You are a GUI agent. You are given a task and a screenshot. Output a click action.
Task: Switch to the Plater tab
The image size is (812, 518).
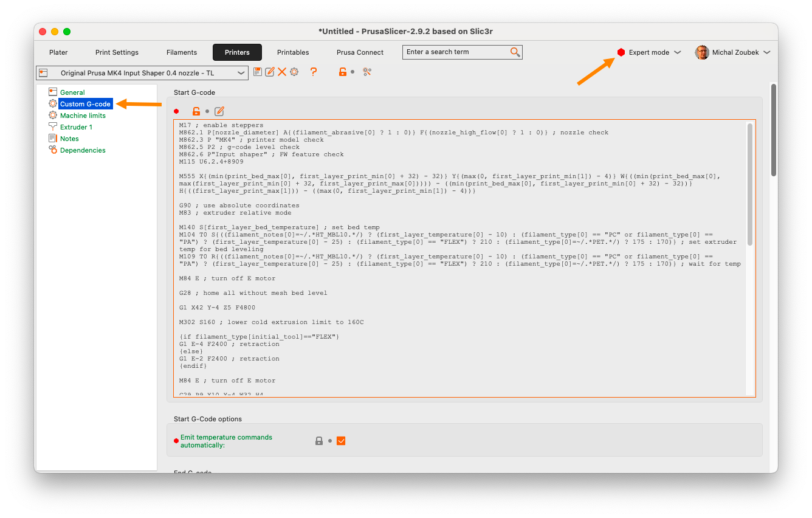58,52
